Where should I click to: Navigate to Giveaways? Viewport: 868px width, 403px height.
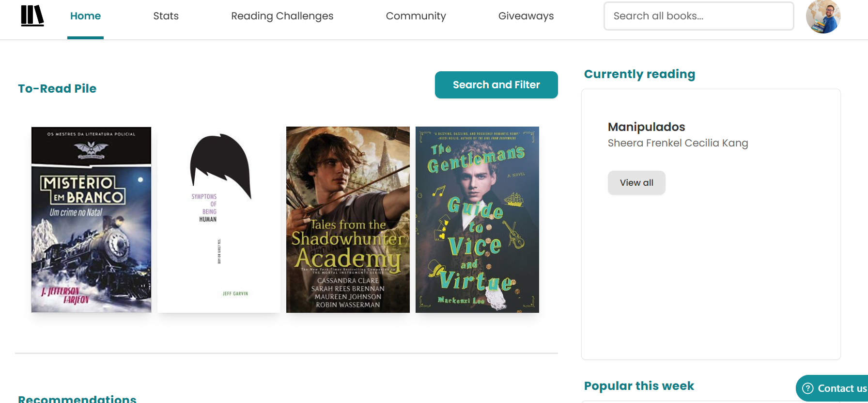point(526,16)
